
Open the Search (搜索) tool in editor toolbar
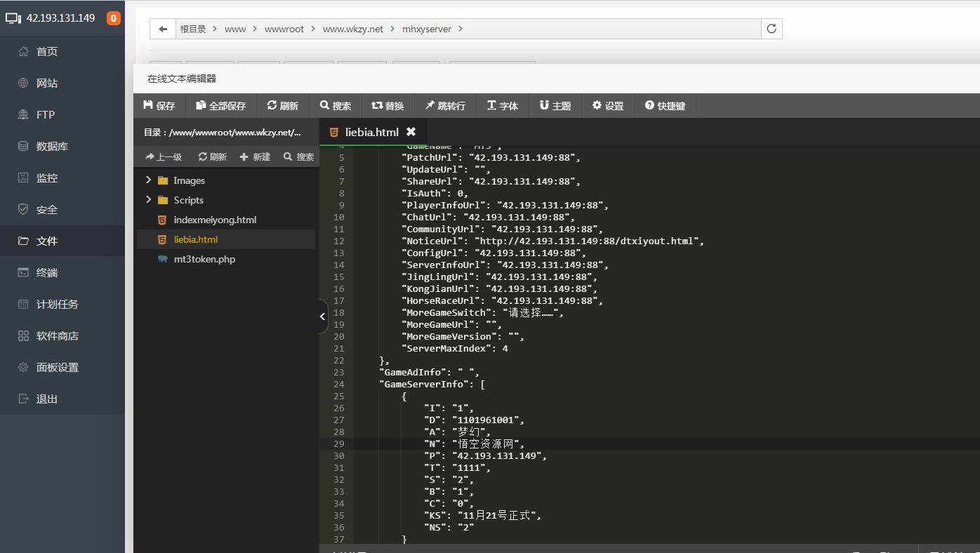coord(335,105)
